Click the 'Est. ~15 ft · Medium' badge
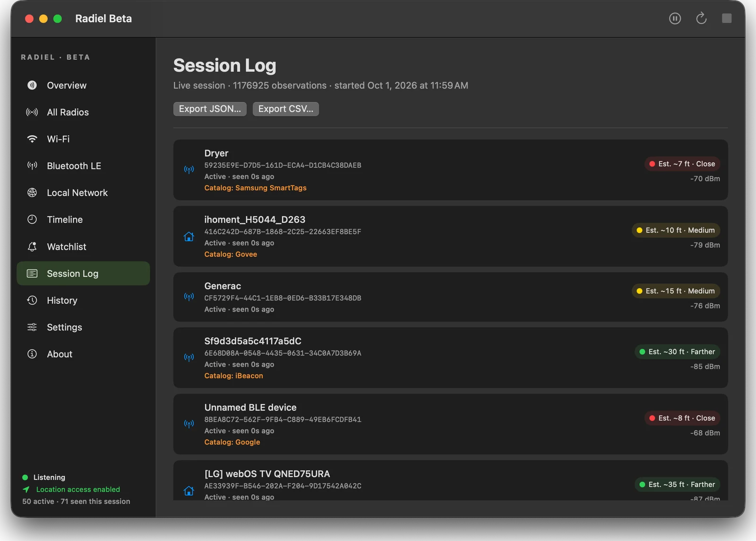This screenshot has width=756, height=541. (676, 291)
